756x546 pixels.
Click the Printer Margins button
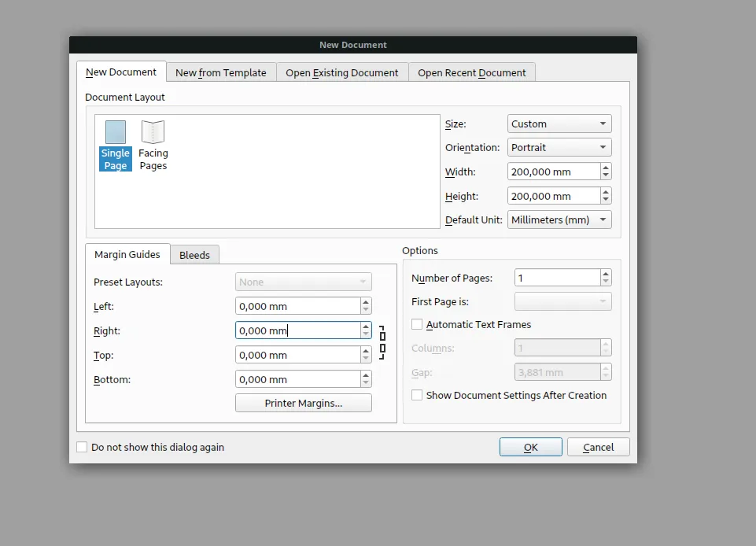pos(303,403)
